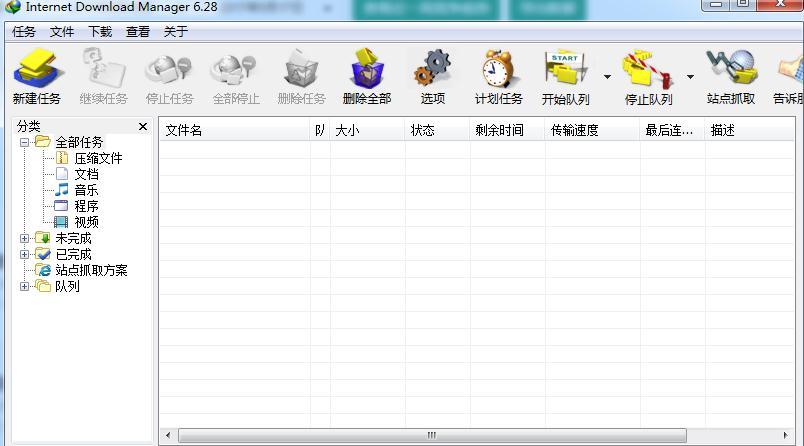Click the 开始队列 (start queue) icon

(565, 69)
